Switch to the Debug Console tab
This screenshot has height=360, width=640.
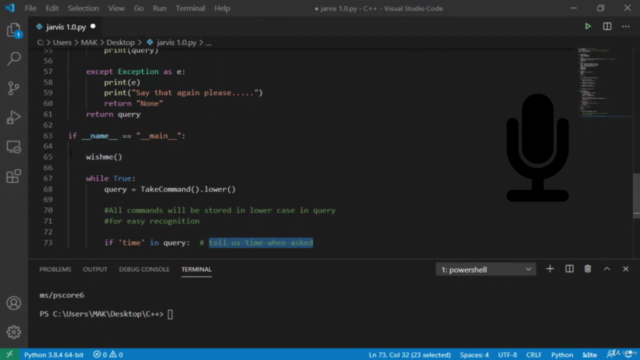click(x=144, y=269)
